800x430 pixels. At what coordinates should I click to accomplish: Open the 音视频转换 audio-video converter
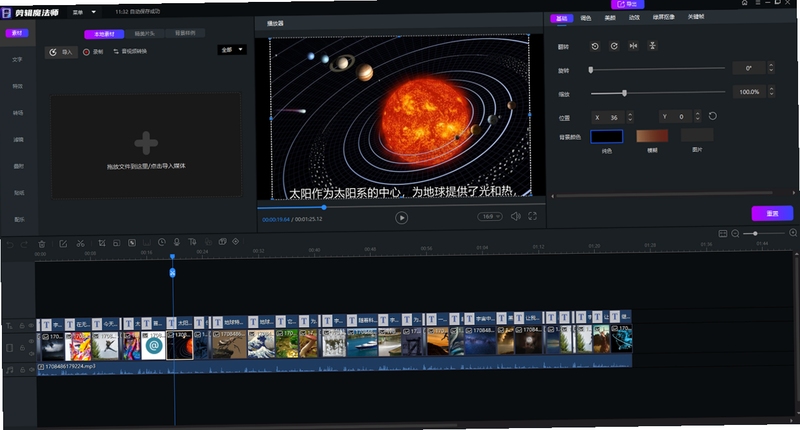point(130,51)
